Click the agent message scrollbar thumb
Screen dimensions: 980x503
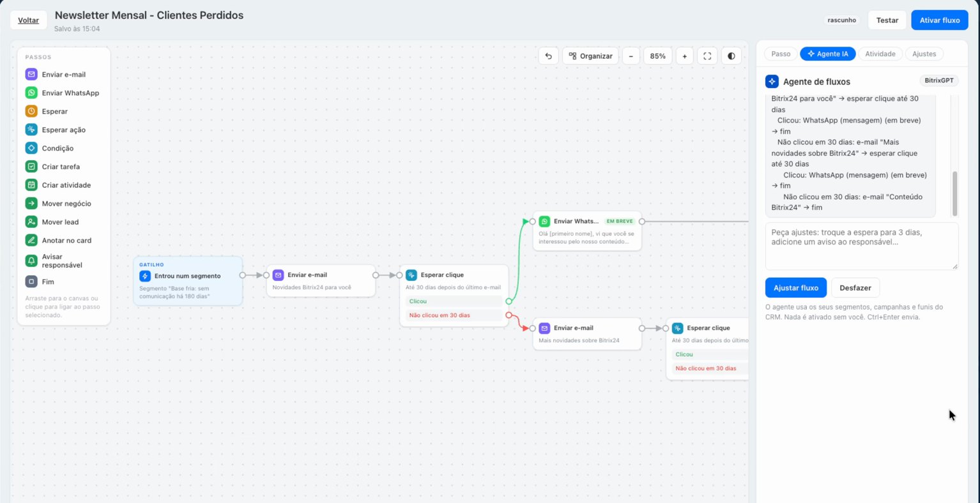[955, 193]
